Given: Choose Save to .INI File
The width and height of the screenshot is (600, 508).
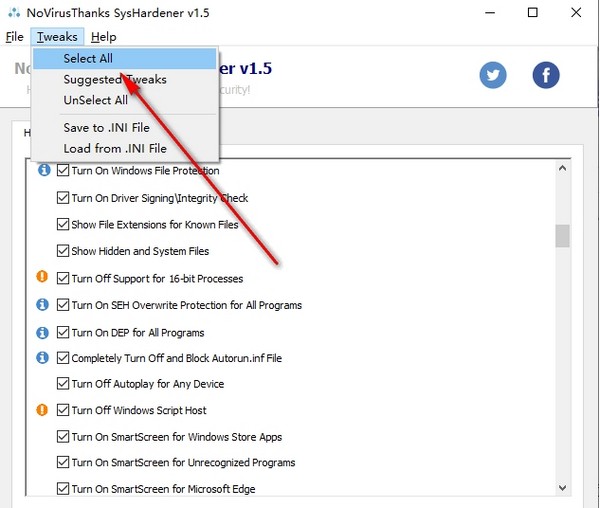Looking at the screenshot, I should point(125,127).
